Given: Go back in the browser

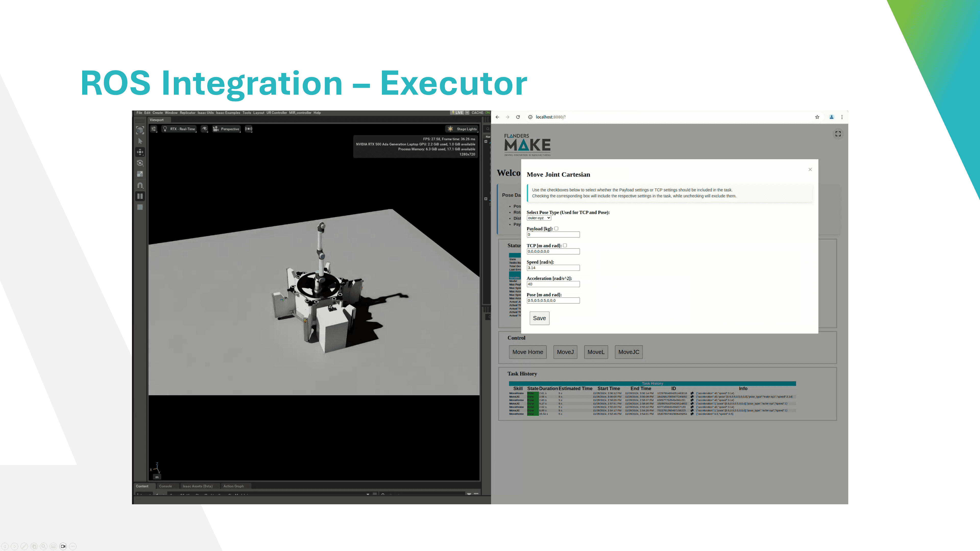Looking at the screenshot, I should 497,117.
